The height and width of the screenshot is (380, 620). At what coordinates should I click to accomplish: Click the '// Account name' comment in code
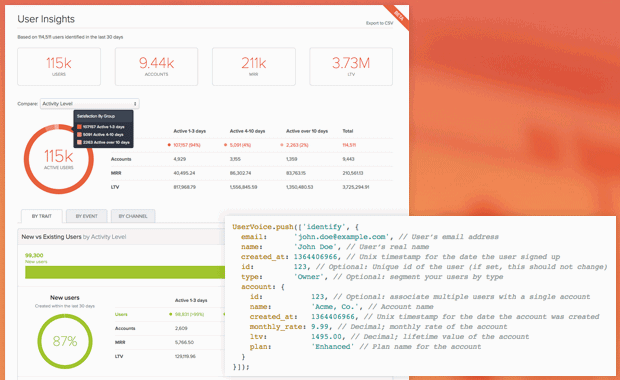click(x=401, y=307)
